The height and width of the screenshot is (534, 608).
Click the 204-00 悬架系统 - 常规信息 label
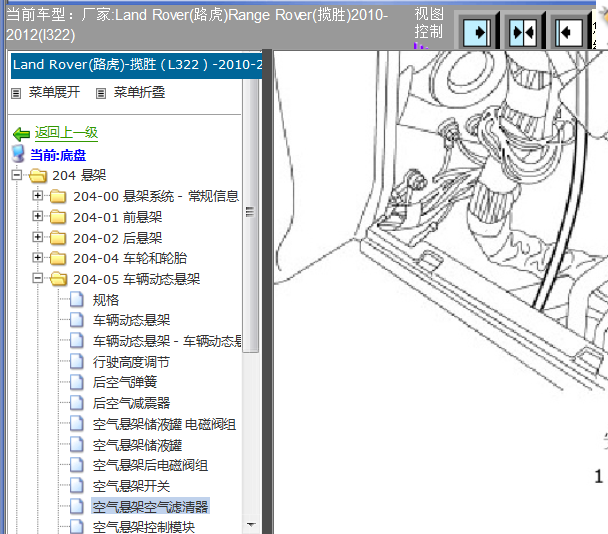(x=156, y=196)
